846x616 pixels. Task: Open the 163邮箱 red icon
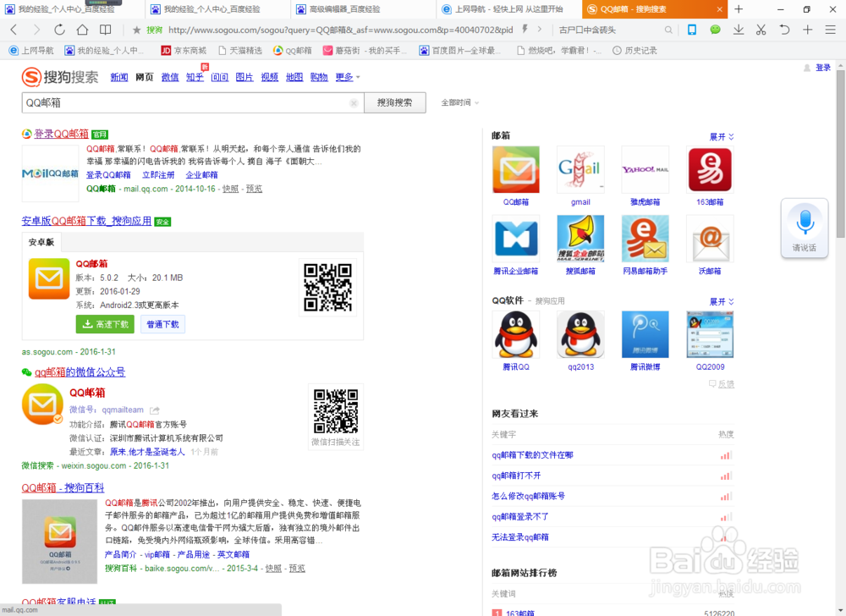(x=710, y=169)
